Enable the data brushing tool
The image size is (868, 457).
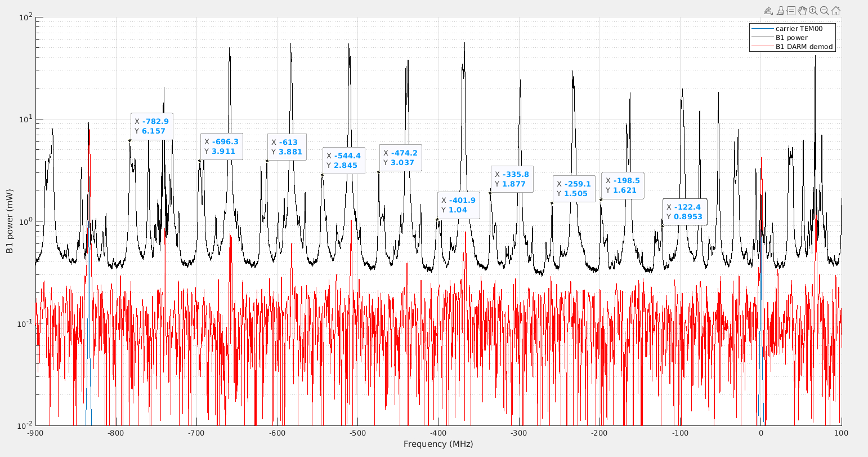pyautogui.click(x=780, y=11)
